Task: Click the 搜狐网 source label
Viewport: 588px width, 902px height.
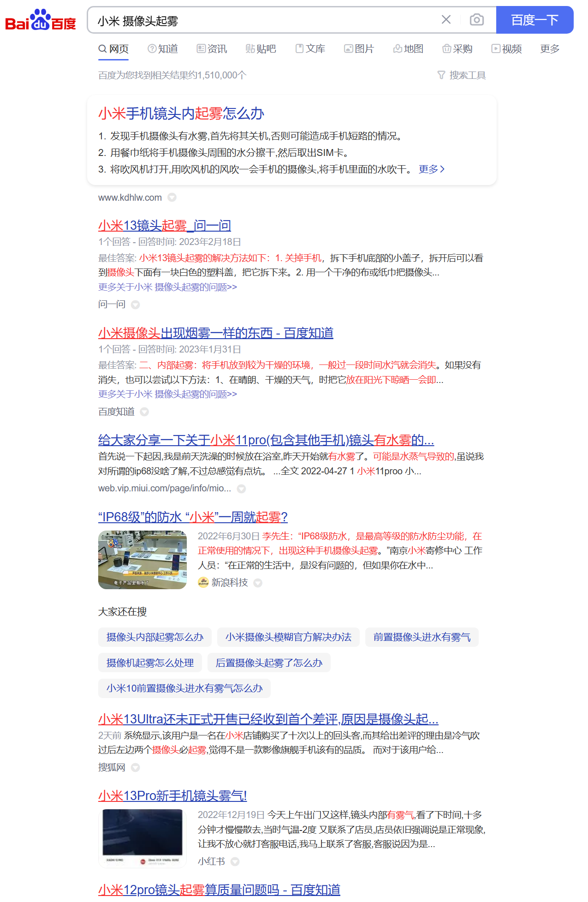Action: (x=112, y=767)
